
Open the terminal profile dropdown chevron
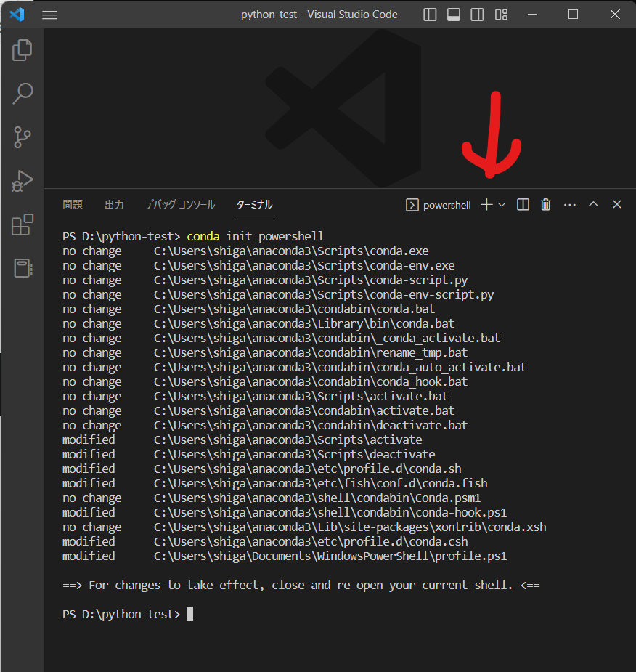[501, 204]
